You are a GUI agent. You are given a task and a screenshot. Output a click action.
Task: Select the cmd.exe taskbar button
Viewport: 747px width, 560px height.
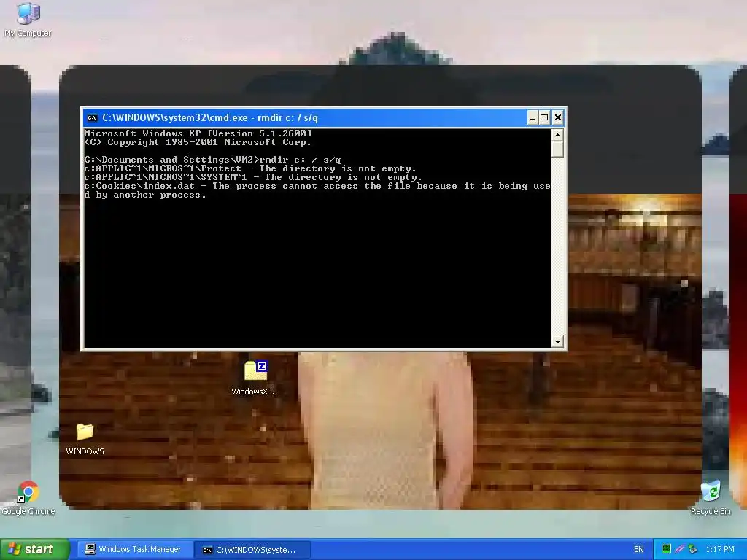(x=253, y=550)
